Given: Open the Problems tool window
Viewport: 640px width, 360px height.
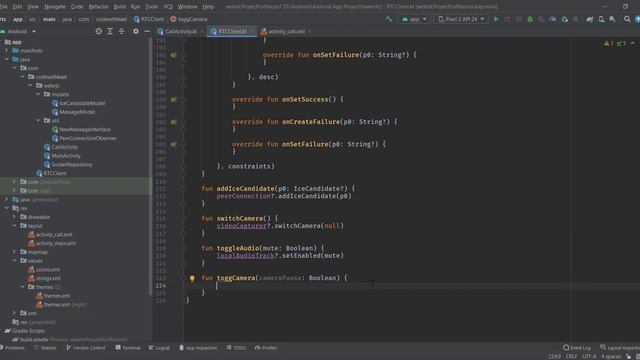Looking at the screenshot, I should coord(12,348).
